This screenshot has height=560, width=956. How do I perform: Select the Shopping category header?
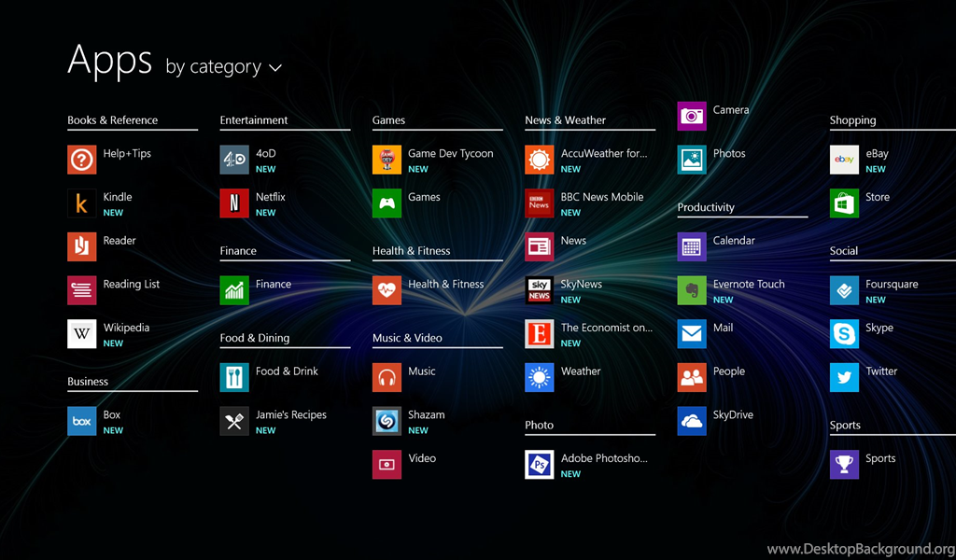click(852, 120)
